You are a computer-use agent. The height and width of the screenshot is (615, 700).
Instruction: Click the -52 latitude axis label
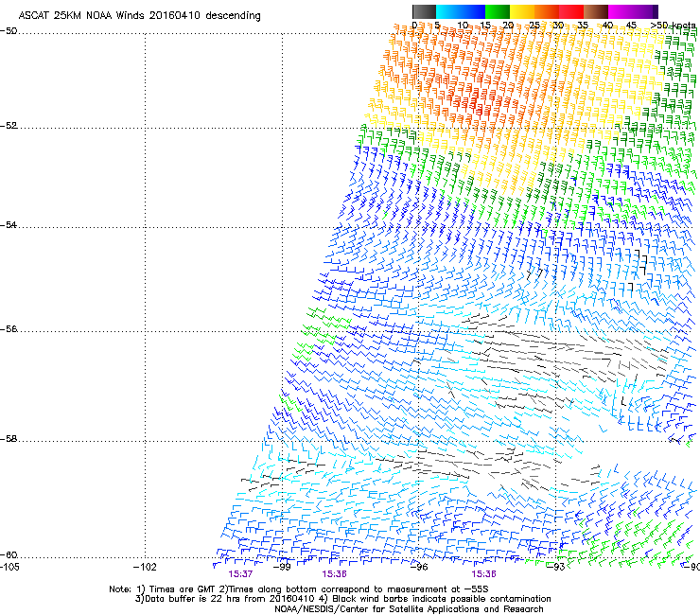(9, 126)
